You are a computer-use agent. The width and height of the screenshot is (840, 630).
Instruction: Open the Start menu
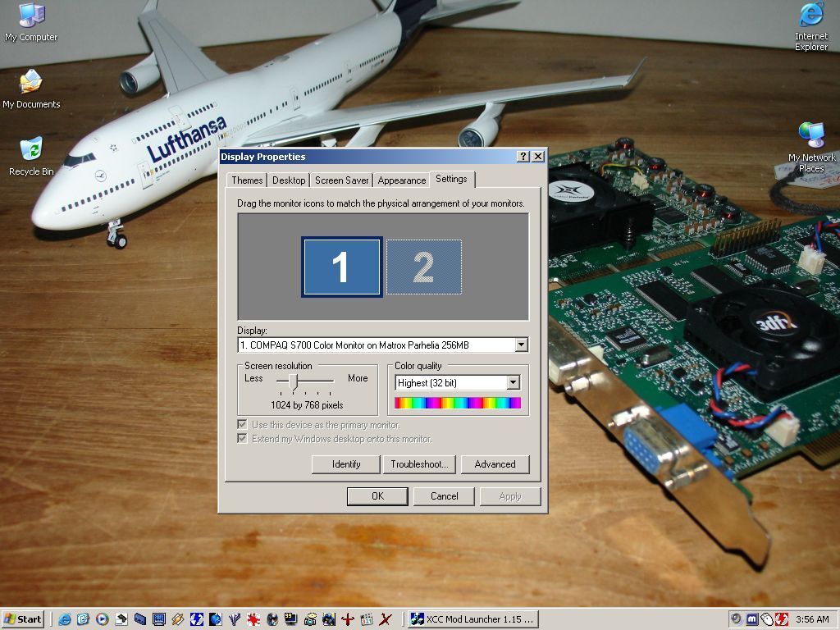[22, 619]
